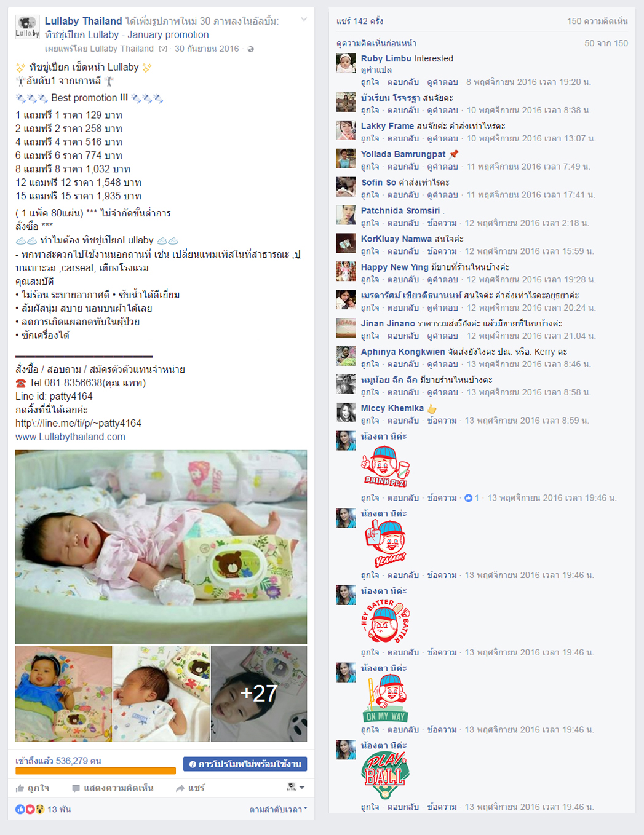Click the like count icon on the Drink Plz sticker comment

468,498
